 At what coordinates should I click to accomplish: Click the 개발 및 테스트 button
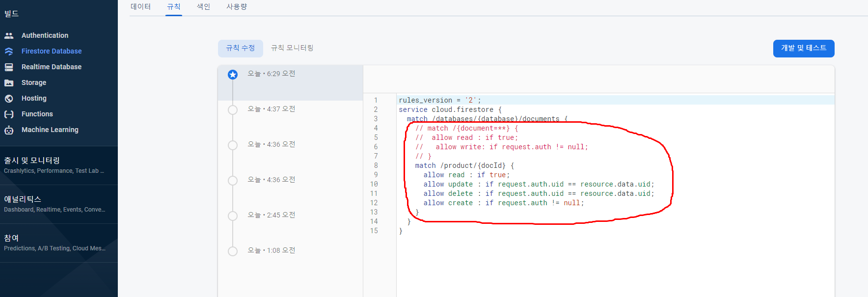tap(804, 48)
